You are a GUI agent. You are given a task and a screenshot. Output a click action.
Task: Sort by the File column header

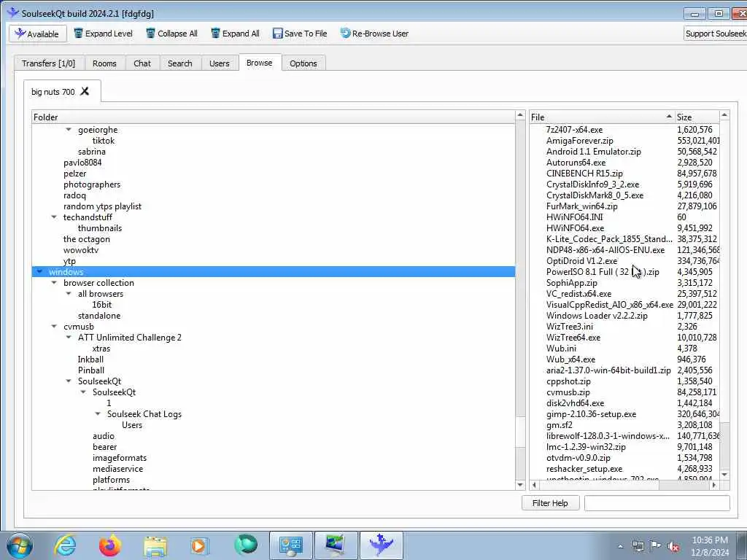pyautogui.click(x=602, y=117)
